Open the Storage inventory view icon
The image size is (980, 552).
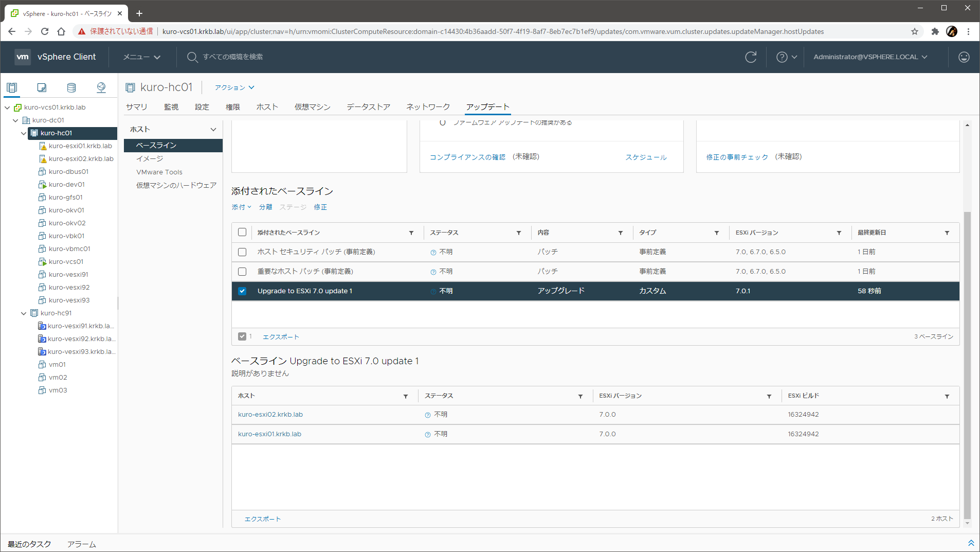tap(71, 87)
